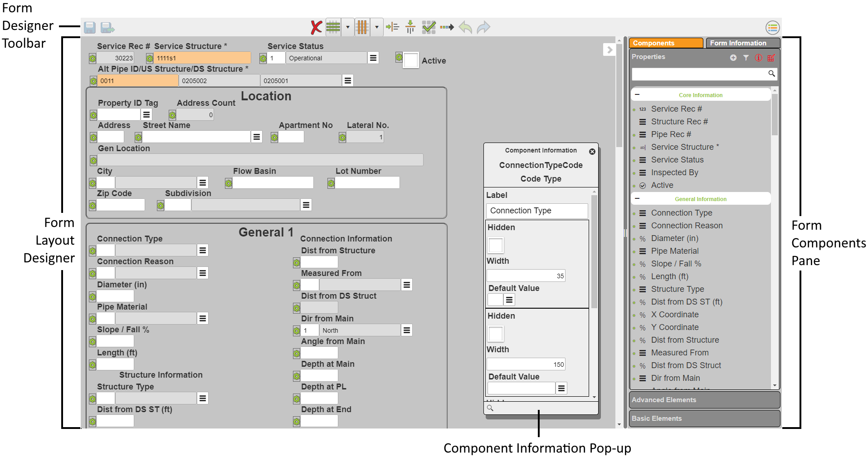Open first Default Value list button in popup
Screen dimensions: 868x458
(x=509, y=300)
